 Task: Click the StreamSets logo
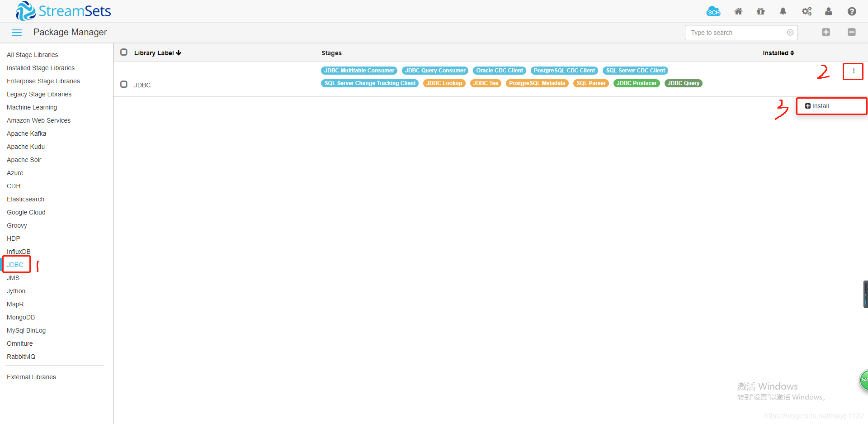[x=63, y=11]
